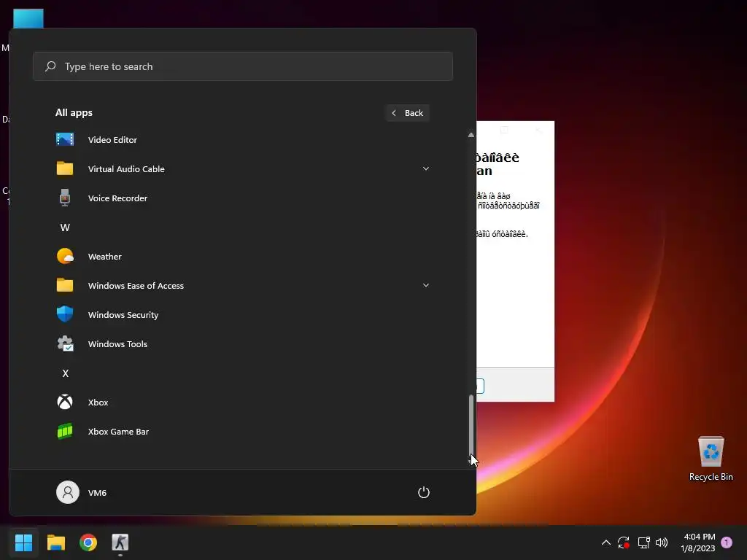Click the search magnifier icon
747x560 pixels.
click(x=50, y=66)
